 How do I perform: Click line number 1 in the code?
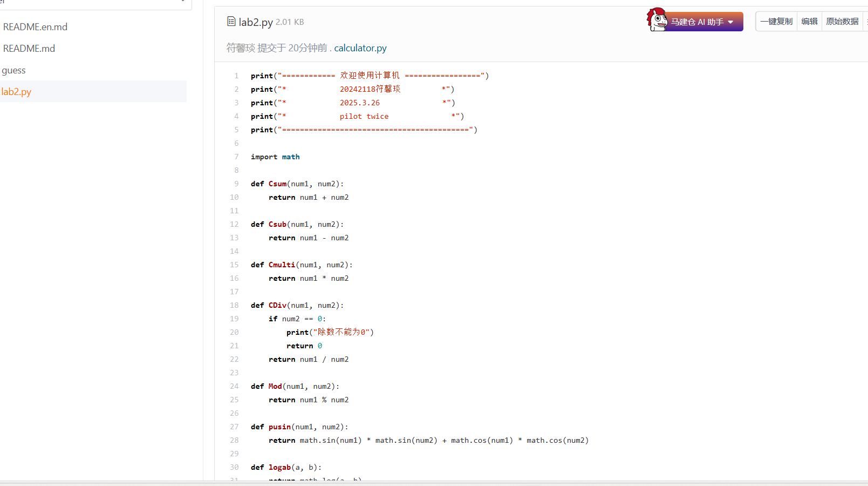pos(236,76)
